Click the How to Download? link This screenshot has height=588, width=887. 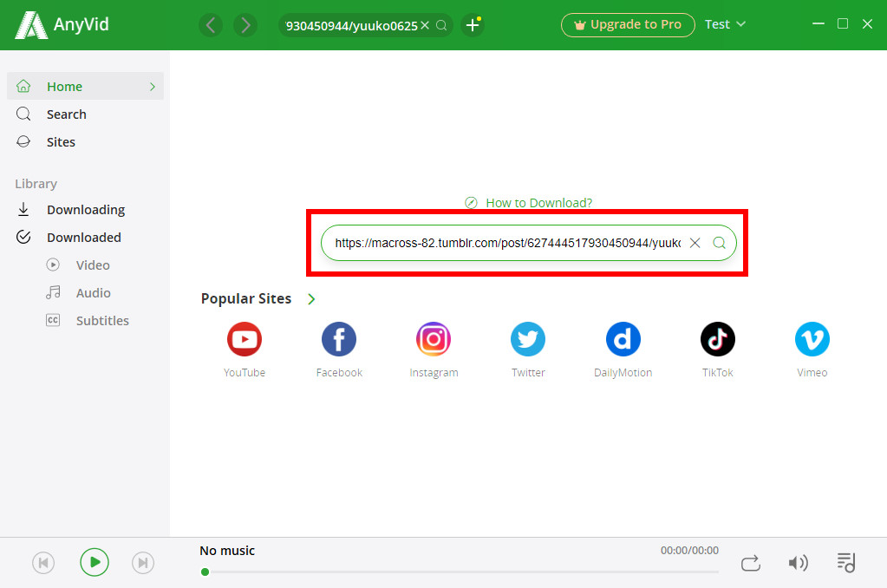click(528, 203)
